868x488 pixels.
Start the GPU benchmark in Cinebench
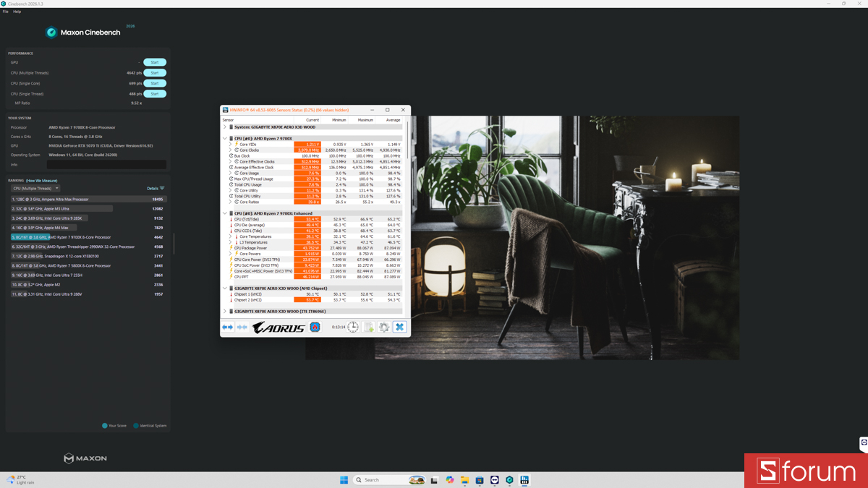point(155,62)
